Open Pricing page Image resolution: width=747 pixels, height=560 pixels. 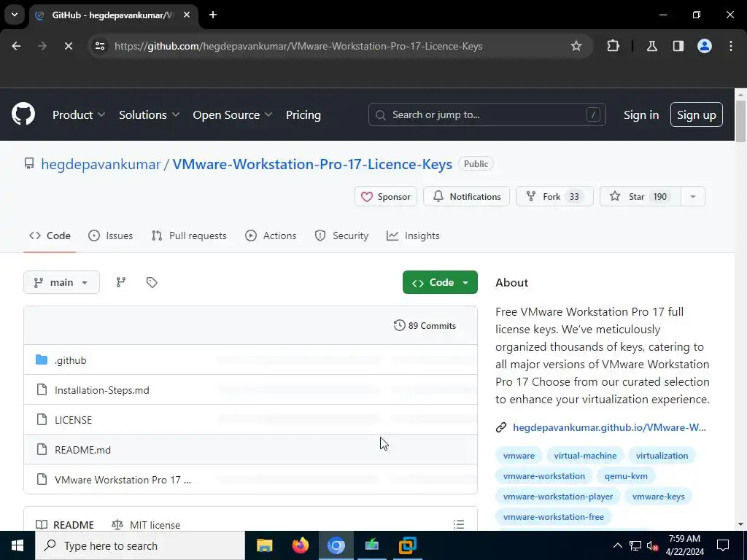(303, 114)
